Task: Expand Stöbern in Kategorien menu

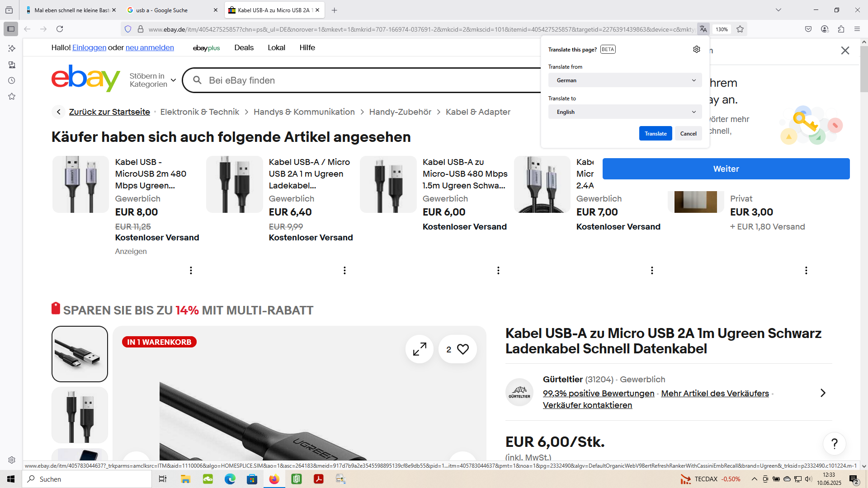Action: click(152, 80)
